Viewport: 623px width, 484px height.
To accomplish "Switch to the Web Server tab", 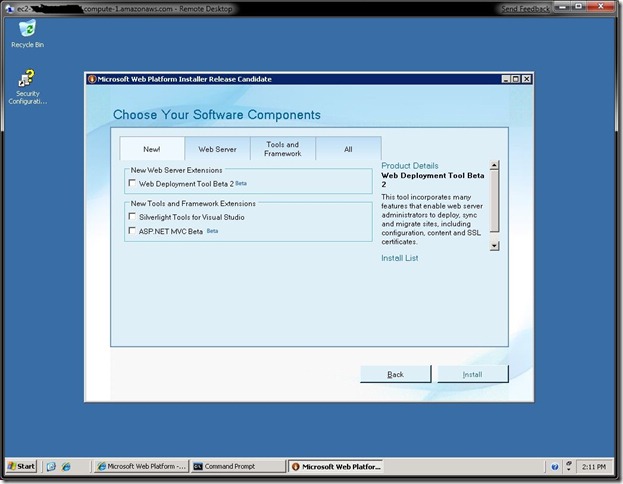I will pos(217,149).
